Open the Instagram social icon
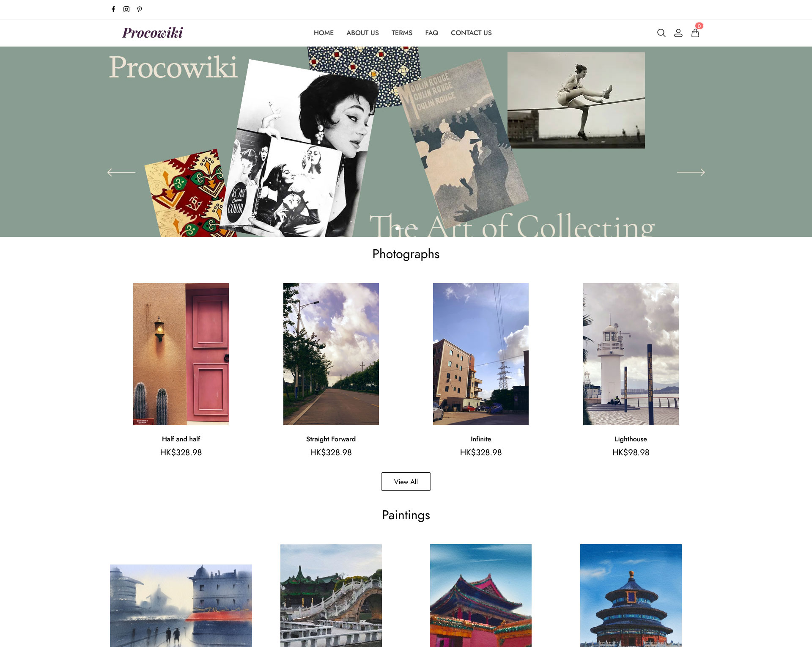 [126, 9]
